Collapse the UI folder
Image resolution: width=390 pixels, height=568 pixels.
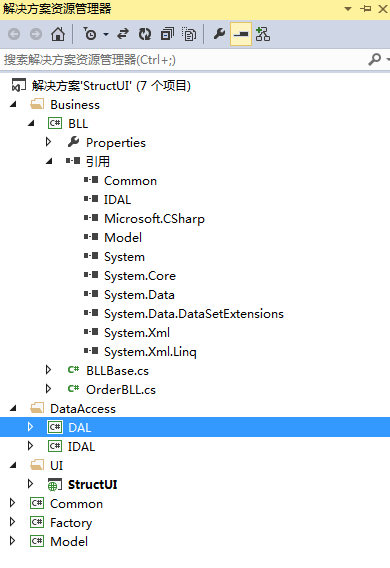13,465
